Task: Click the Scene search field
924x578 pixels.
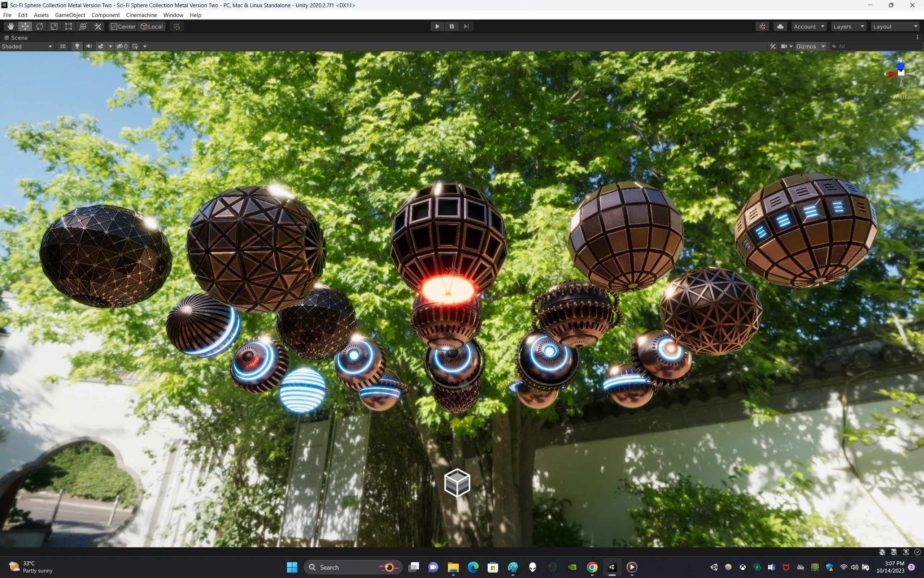Action: tap(876, 46)
